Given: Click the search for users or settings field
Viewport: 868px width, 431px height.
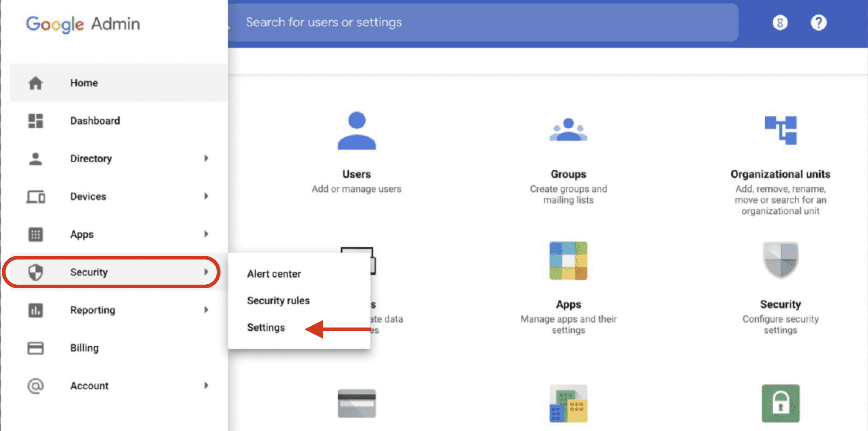Looking at the screenshot, I should (x=483, y=23).
